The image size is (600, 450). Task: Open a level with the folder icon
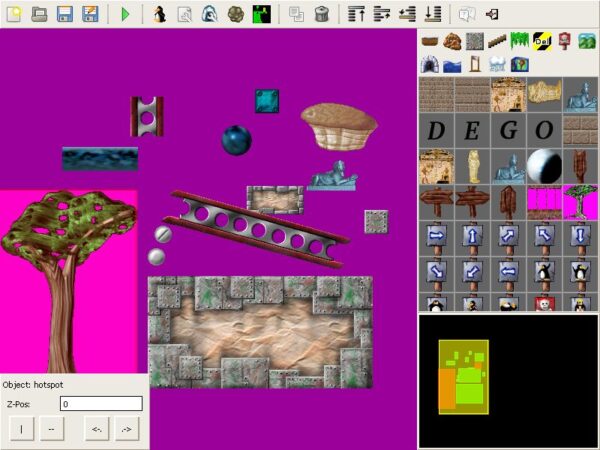[x=39, y=14]
